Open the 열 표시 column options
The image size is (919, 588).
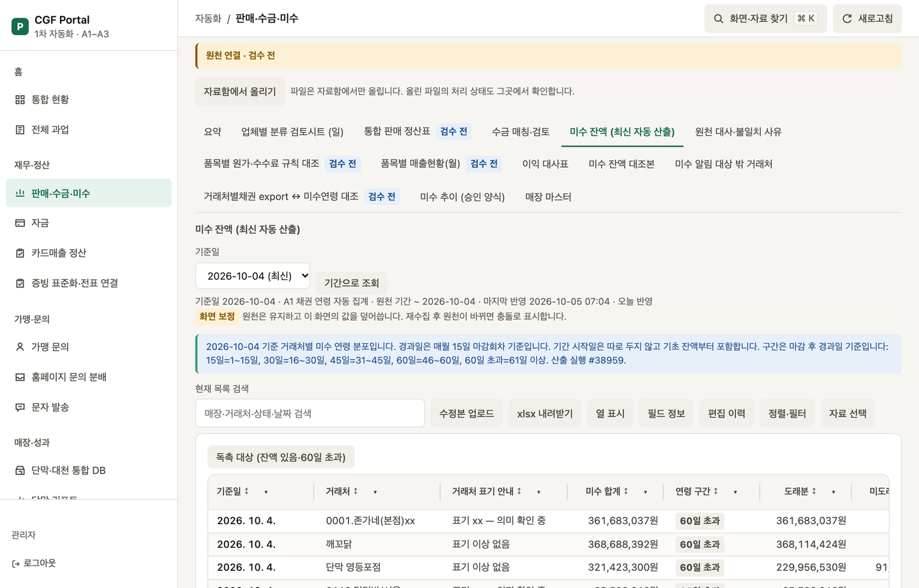(610, 413)
